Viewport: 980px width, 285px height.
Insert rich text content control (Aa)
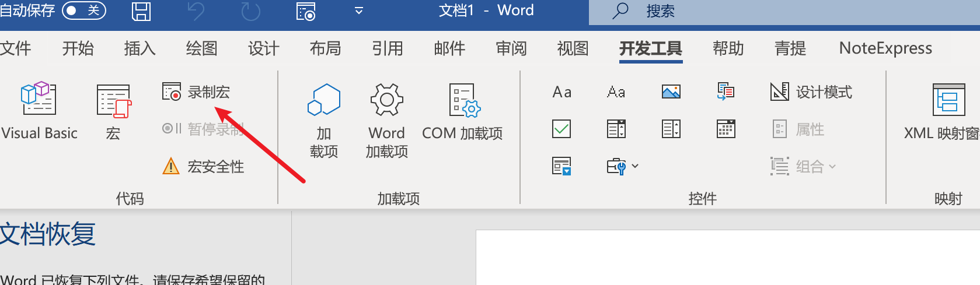pos(562,92)
